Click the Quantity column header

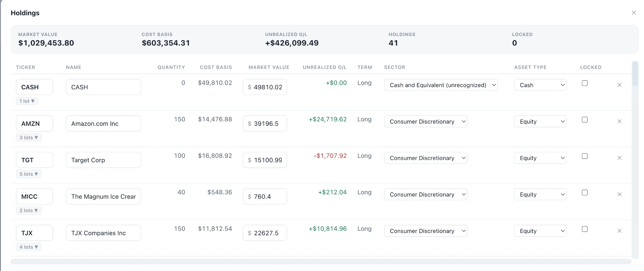tap(171, 67)
